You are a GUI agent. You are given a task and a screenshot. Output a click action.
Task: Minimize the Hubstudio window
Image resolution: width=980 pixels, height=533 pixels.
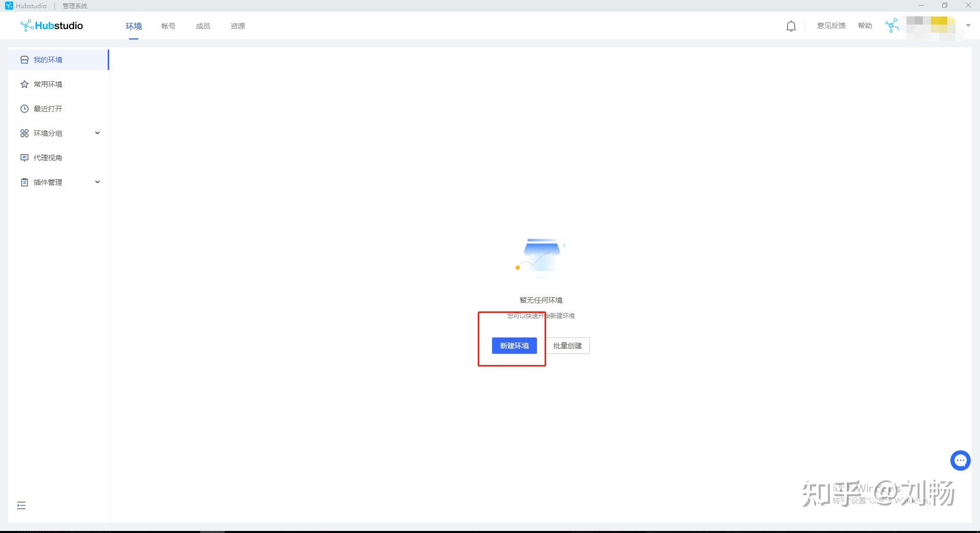[921, 6]
